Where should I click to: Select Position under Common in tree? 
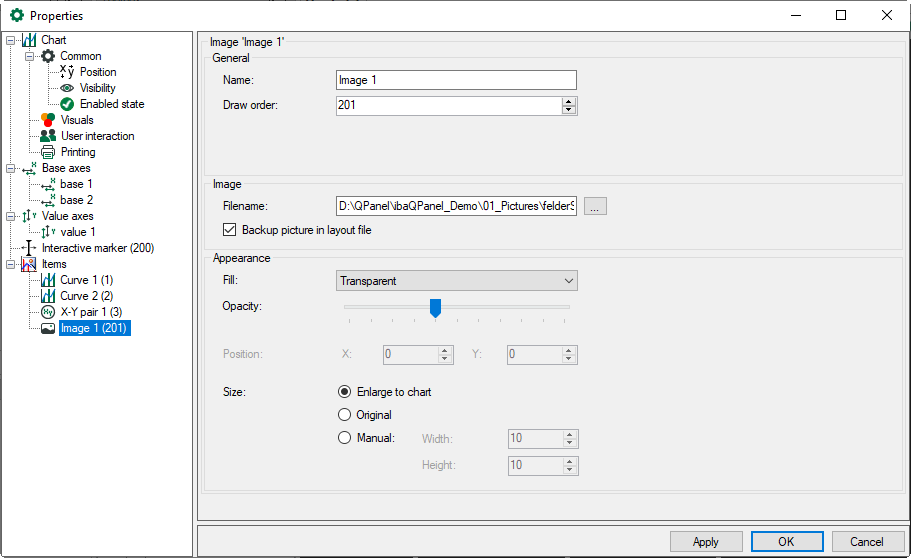click(98, 72)
